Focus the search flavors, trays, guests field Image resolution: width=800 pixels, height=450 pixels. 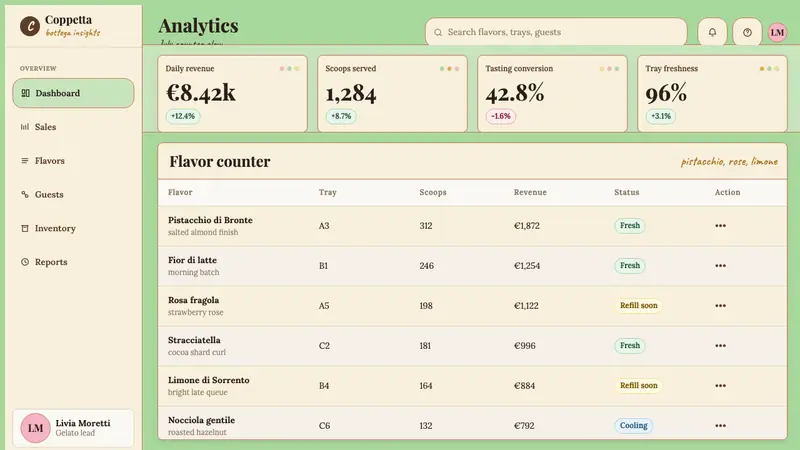556,32
